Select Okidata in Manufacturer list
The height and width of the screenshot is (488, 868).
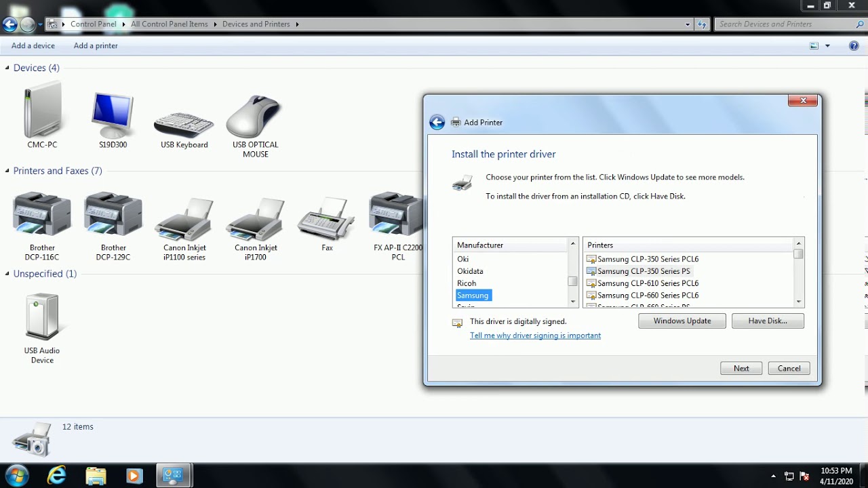(470, 271)
